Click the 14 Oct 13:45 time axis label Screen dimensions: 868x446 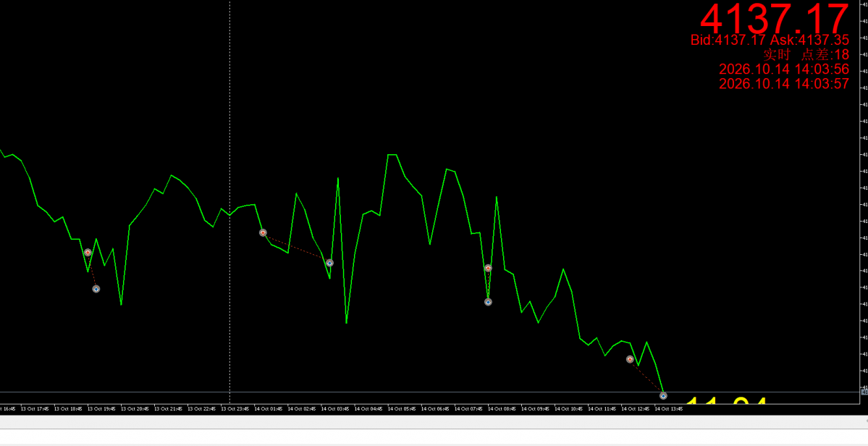[x=669, y=409]
